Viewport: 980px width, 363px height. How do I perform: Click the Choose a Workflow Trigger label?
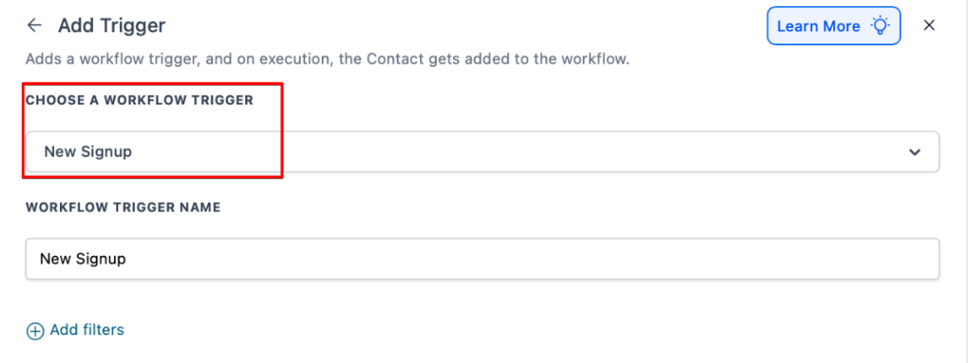[139, 100]
